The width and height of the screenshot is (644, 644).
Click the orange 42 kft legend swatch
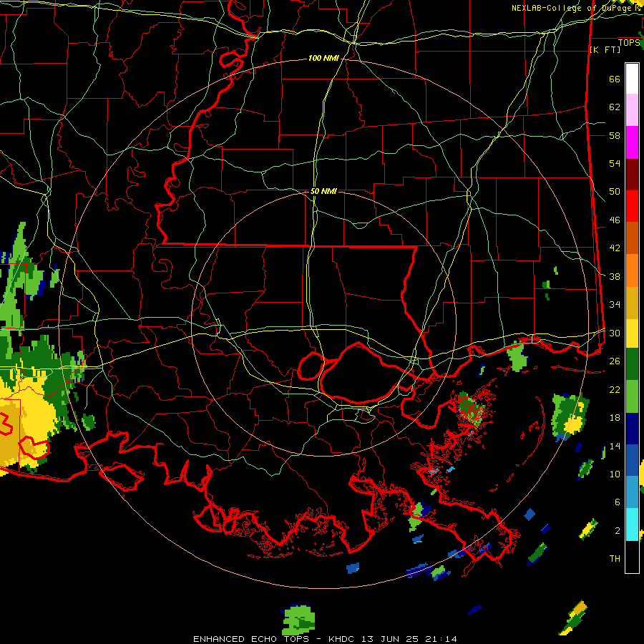click(x=632, y=270)
